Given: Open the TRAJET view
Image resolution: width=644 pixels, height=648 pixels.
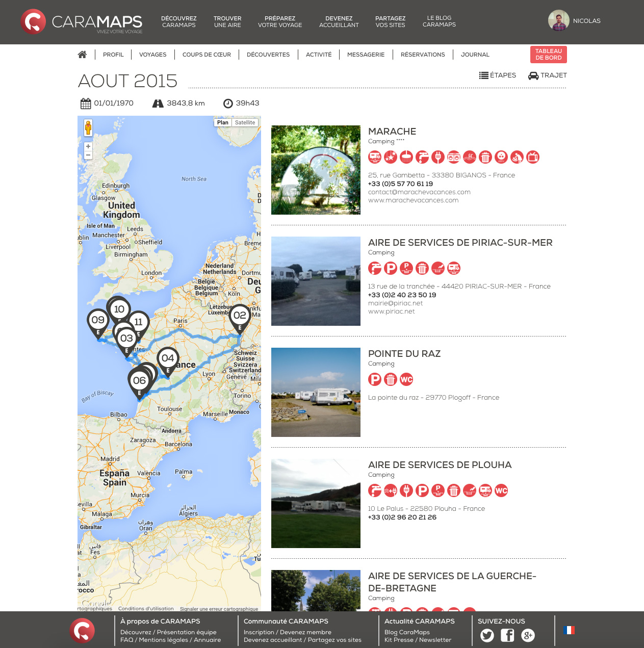Looking at the screenshot, I should 547,75.
